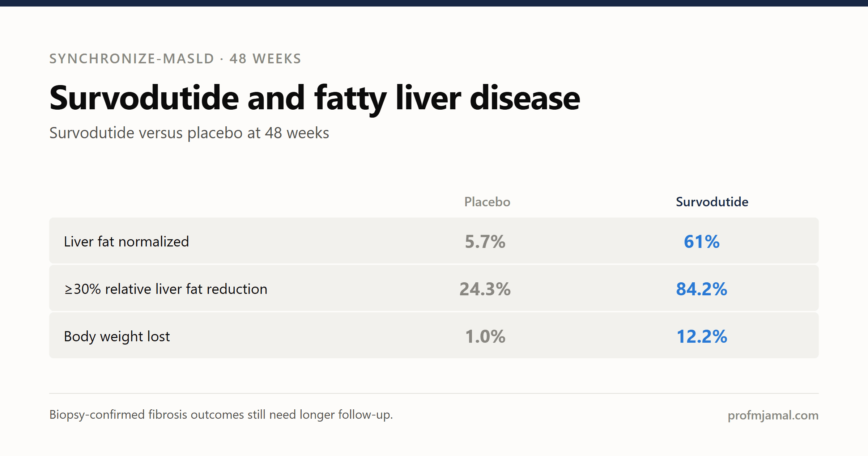Select the Survodutide column header
The image size is (868, 456).
tap(712, 202)
